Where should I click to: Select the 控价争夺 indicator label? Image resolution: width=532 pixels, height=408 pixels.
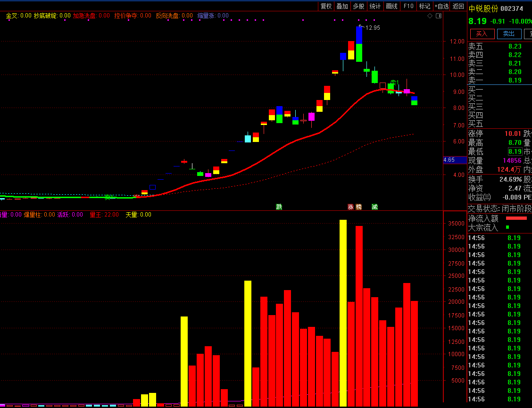(x=133, y=16)
